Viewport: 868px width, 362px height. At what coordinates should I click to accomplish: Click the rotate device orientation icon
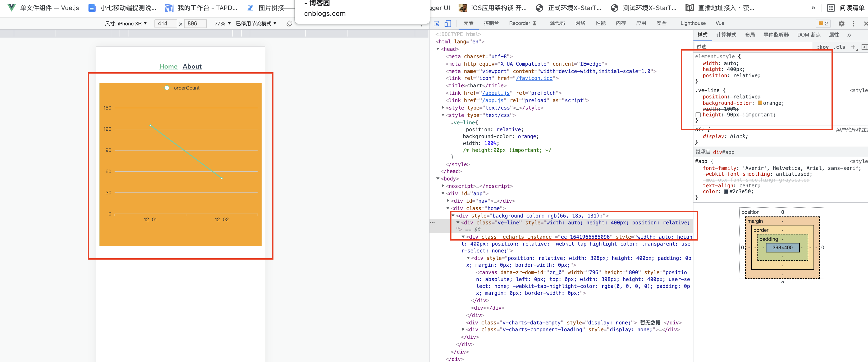coord(289,24)
